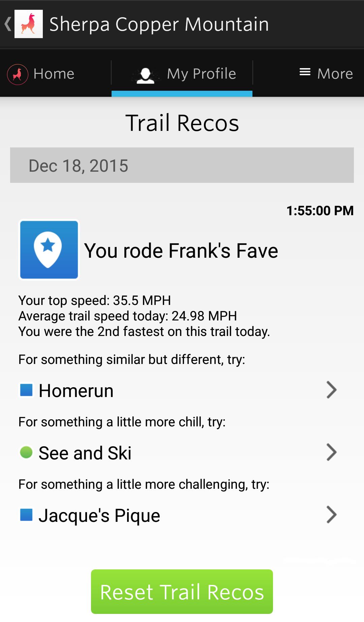Switch to the Home tab

click(x=54, y=74)
